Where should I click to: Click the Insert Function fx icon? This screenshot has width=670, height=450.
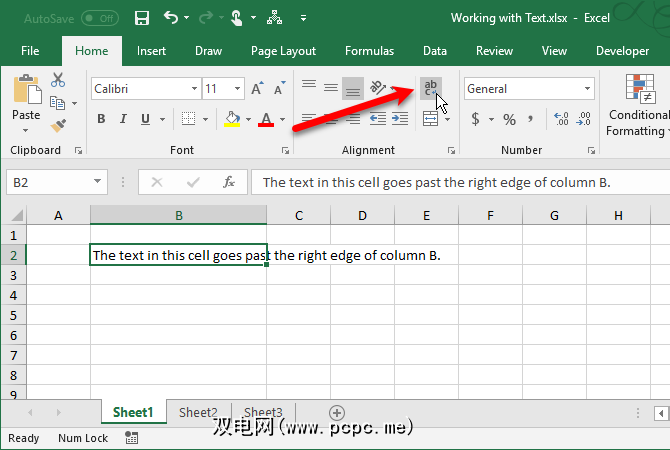click(x=229, y=182)
